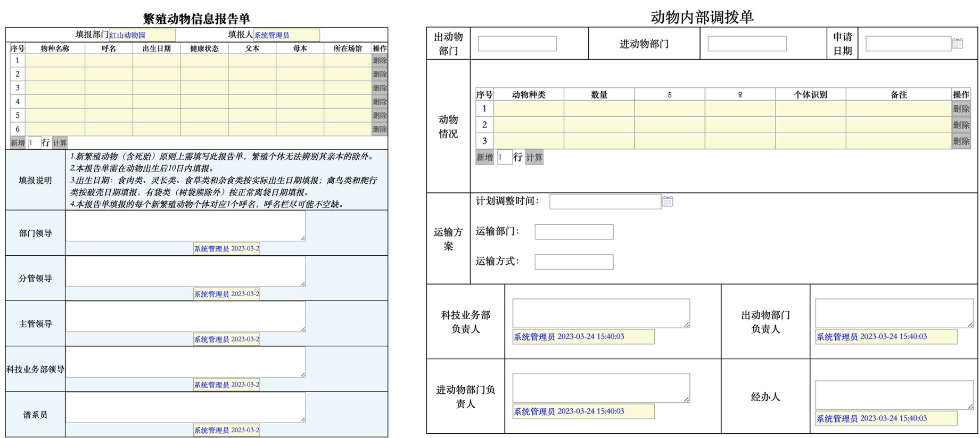
Task: Click the 繁殖动物信息报告单 title
Action: click(196, 19)
